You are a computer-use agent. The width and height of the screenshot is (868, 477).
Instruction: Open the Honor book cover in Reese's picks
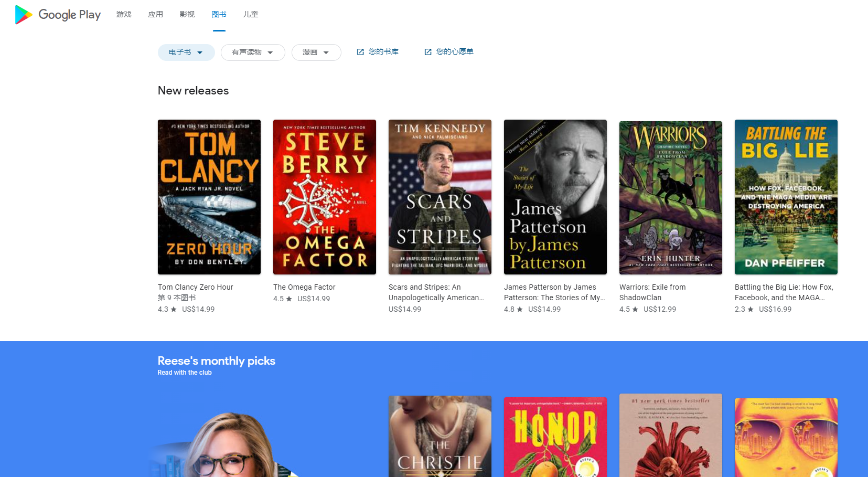click(555, 437)
